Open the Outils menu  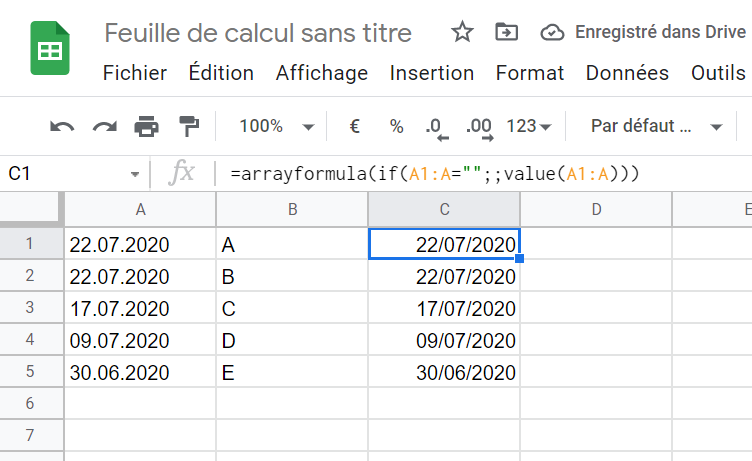click(x=718, y=73)
